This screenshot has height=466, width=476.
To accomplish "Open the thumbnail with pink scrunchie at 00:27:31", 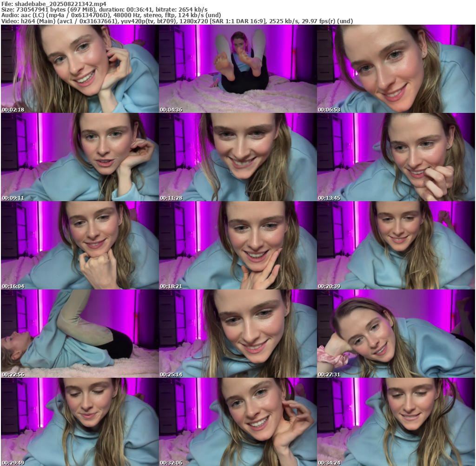I will pos(396,334).
